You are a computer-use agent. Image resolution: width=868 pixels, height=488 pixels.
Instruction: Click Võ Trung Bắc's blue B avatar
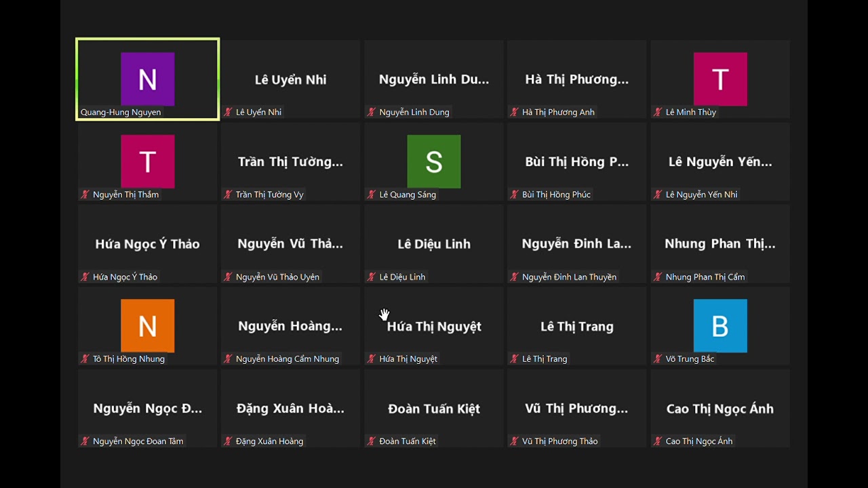pos(720,326)
